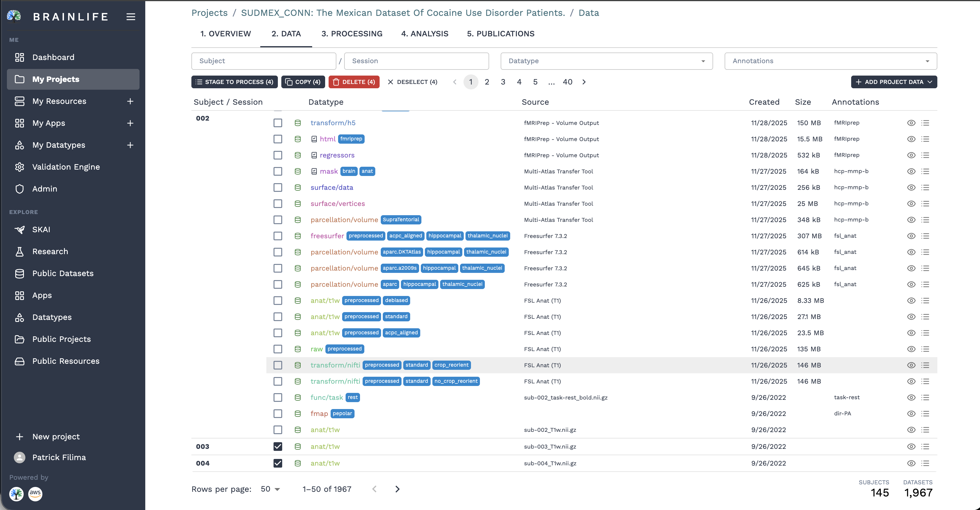The height and width of the screenshot is (510, 980).
Task: Expand the Add Project Data menu
Action: tap(894, 82)
